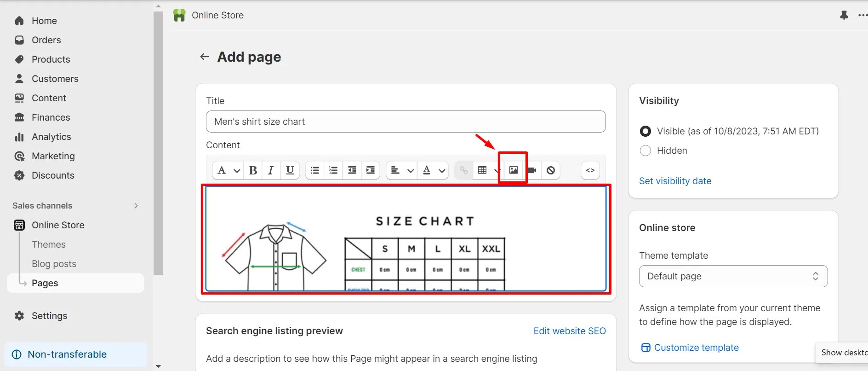The width and height of the screenshot is (868, 371).
Task: Select the Hidden radio option
Action: [x=645, y=151]
